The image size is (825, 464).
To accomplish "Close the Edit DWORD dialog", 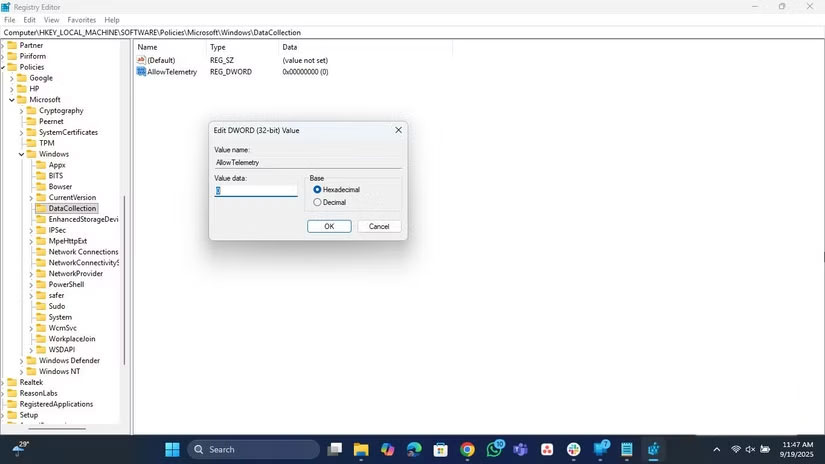I will (398, 130).
